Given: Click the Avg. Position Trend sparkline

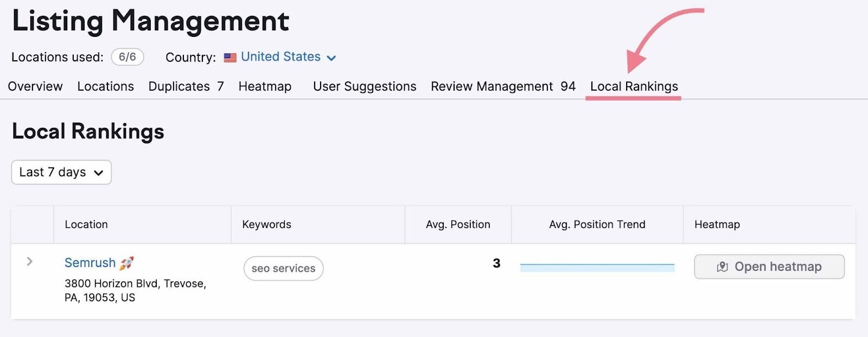Looking at the screenshot, I should 597,267.
